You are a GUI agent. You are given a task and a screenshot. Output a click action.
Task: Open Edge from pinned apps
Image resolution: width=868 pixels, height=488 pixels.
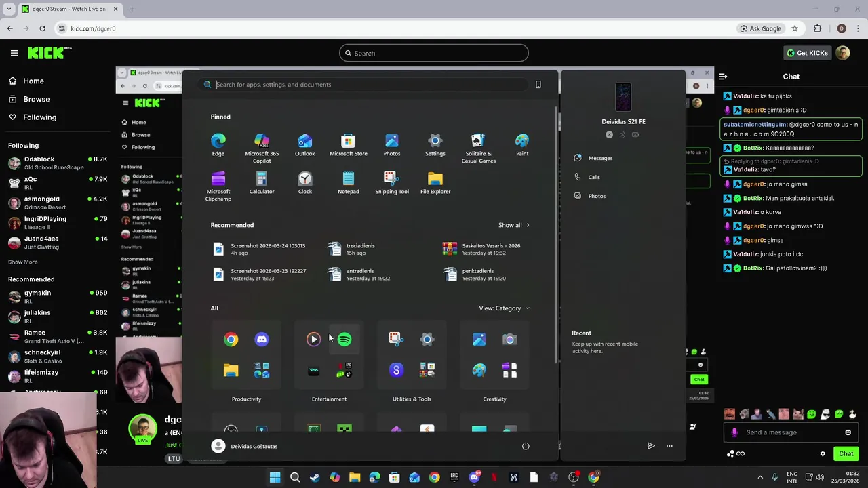tap(218, 144)
